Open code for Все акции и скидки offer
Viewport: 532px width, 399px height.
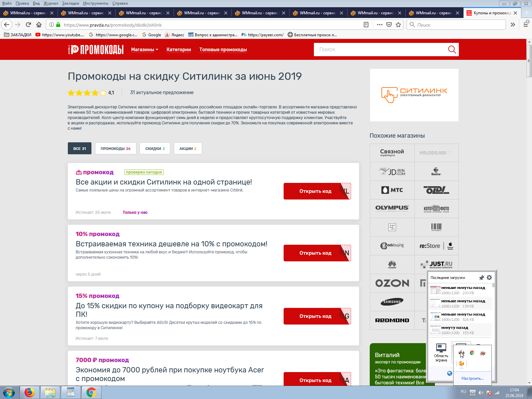point(317,191)
